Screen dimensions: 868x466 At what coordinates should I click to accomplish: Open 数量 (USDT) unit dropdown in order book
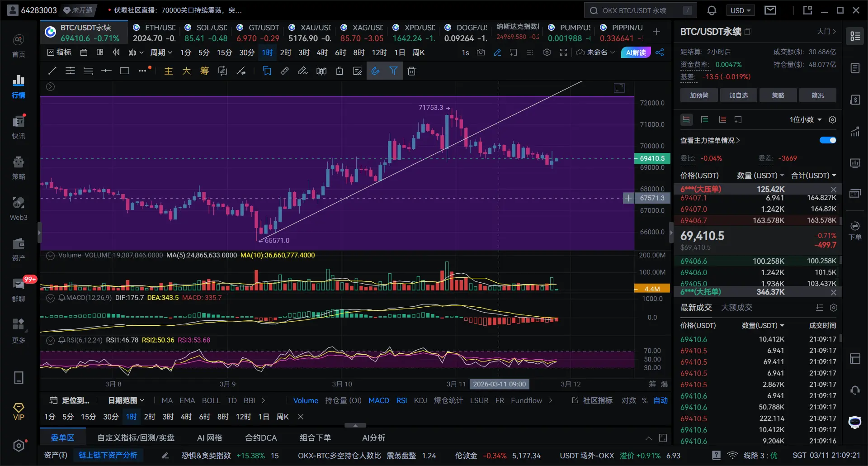pos(760,176)
